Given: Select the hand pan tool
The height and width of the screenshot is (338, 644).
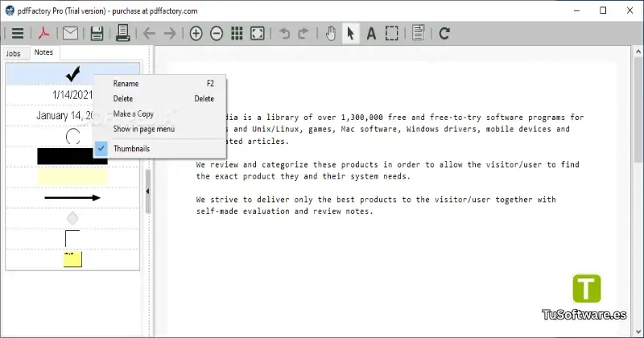Looking at the screenshot, I should click(x=330, y=33).
